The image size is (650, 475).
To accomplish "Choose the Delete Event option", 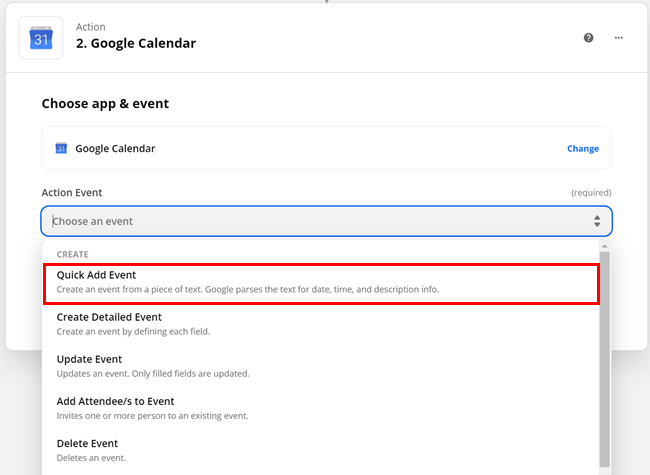I will pyautogui.click(x=321, y=450).
